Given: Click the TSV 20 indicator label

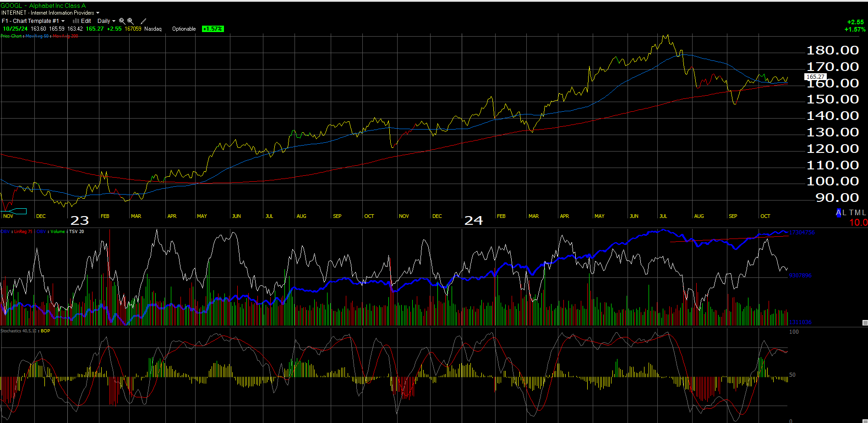Looking at the screenshot, I should pyautogui.click(x=76, y=232).
